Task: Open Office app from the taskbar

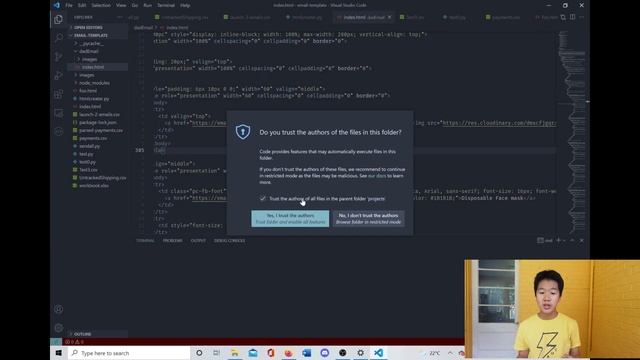Action: point(271,353)
